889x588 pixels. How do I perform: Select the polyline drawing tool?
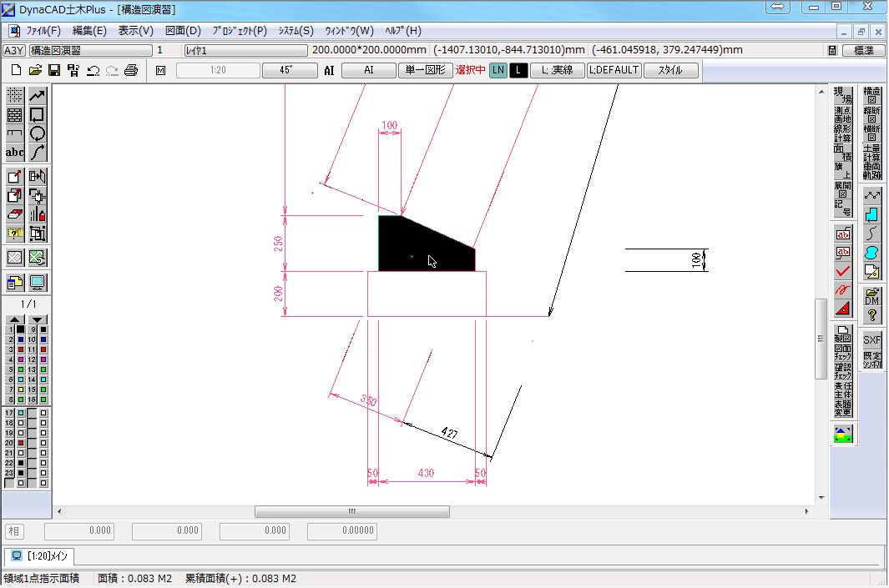coord(38,95)
